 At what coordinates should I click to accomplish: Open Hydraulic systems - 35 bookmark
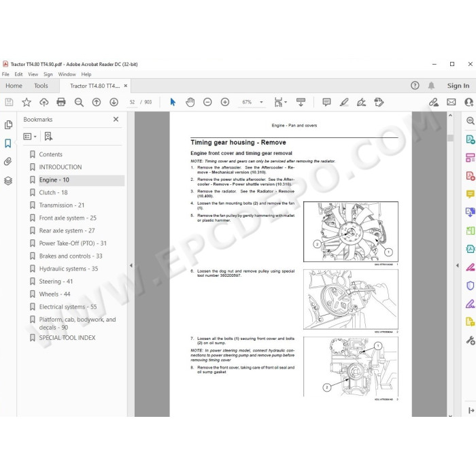click(68, 269)
